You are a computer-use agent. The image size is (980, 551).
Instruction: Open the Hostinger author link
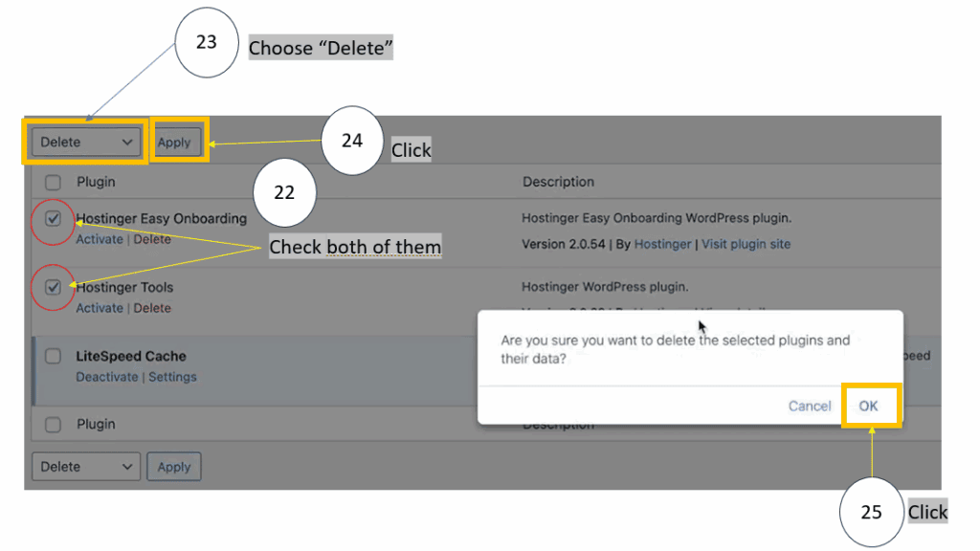[662, 244]
